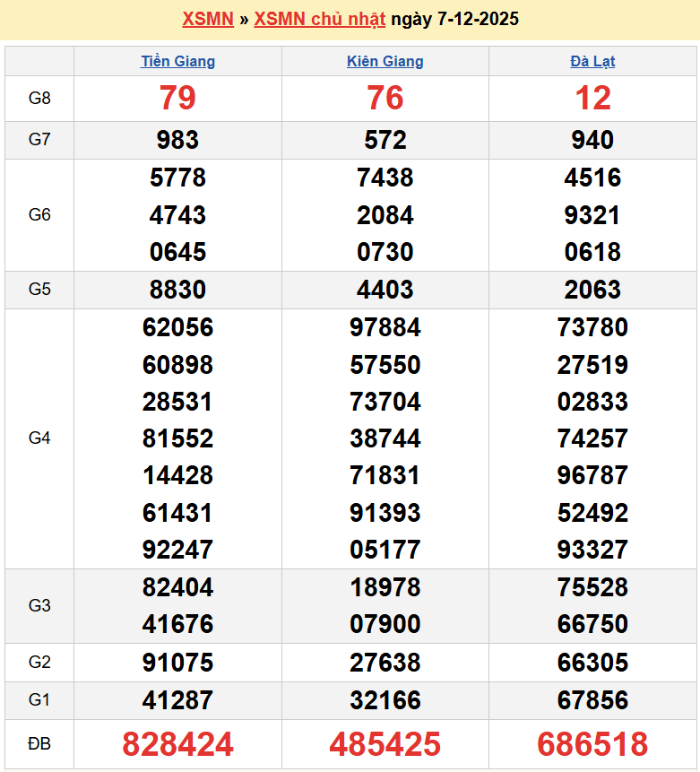This screenshot has height=772, width=700.
Task: Open the Kiên Giang province link
Action: 385,61
